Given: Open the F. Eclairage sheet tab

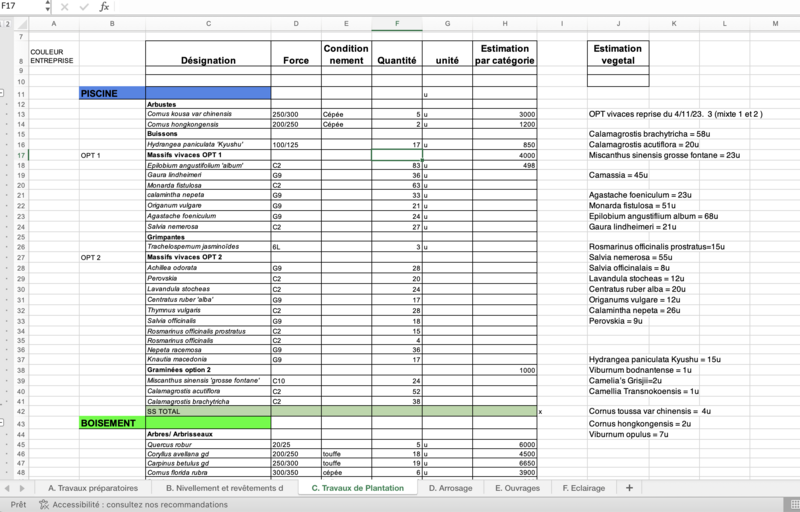Looking at the screenshot, I should (587, 488).
